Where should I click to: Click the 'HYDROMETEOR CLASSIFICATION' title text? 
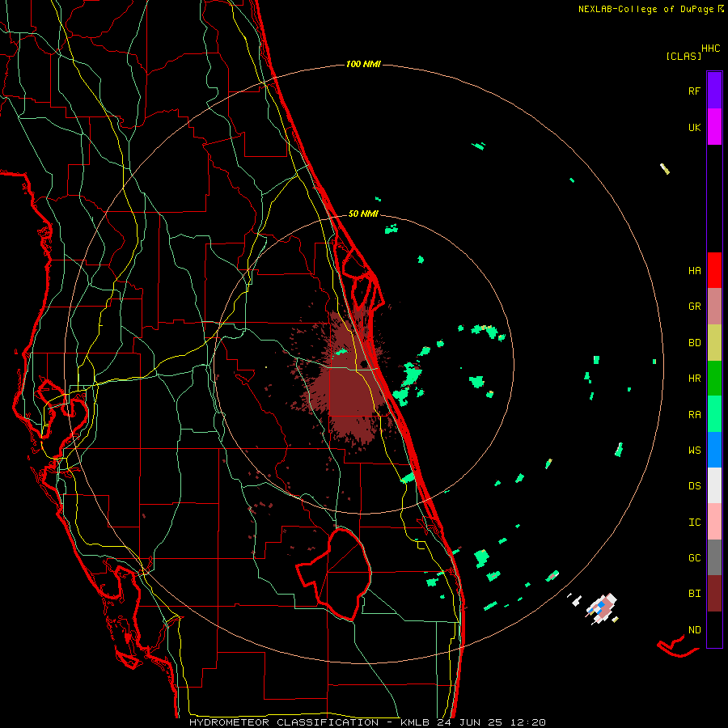click(x=284, y=722)
